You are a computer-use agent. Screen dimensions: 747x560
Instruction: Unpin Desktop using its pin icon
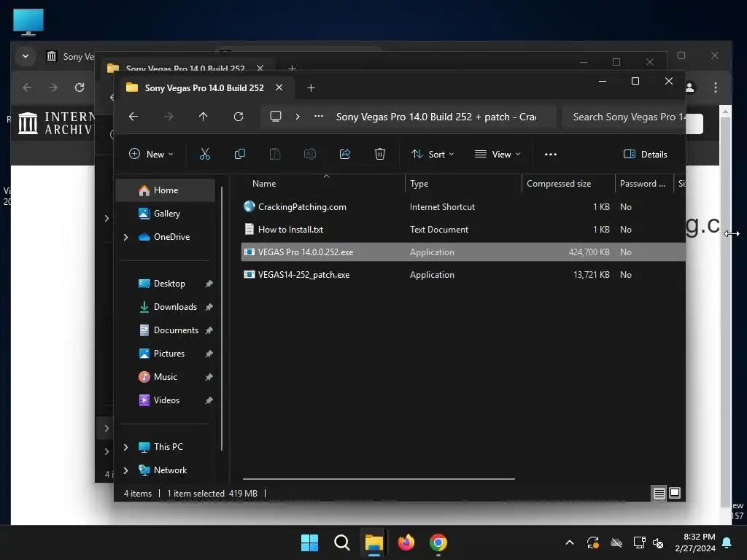[x=209, y=284]
